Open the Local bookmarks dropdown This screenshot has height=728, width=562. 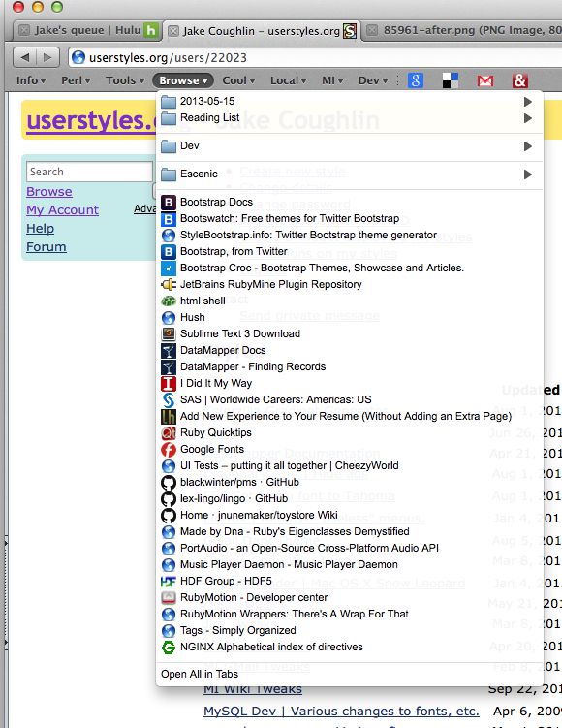[x=288, y=80]
